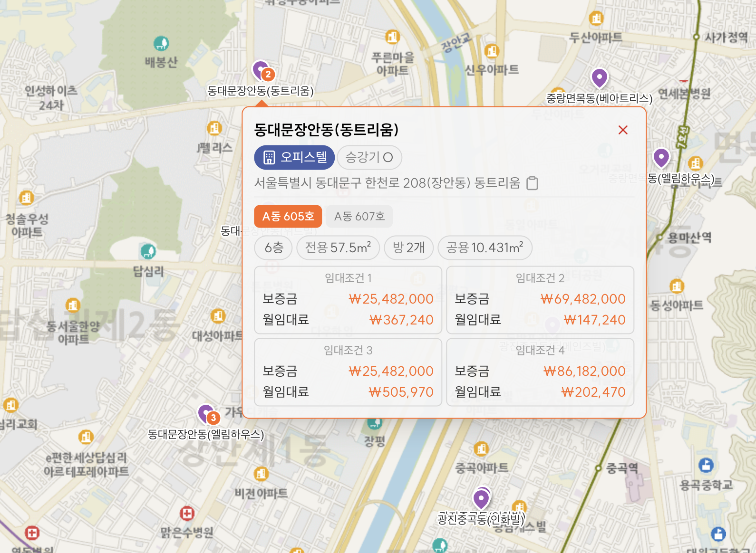Click the 승강기 O elevator tag

coord(369,157)
